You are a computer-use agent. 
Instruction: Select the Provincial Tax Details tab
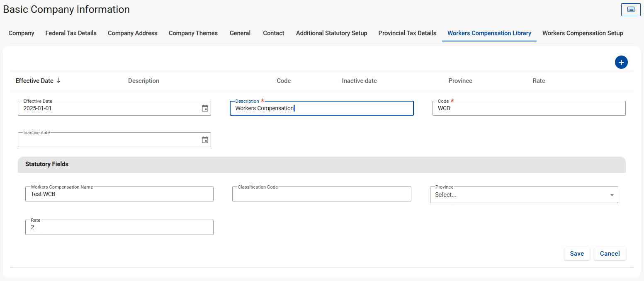point(407,33)
